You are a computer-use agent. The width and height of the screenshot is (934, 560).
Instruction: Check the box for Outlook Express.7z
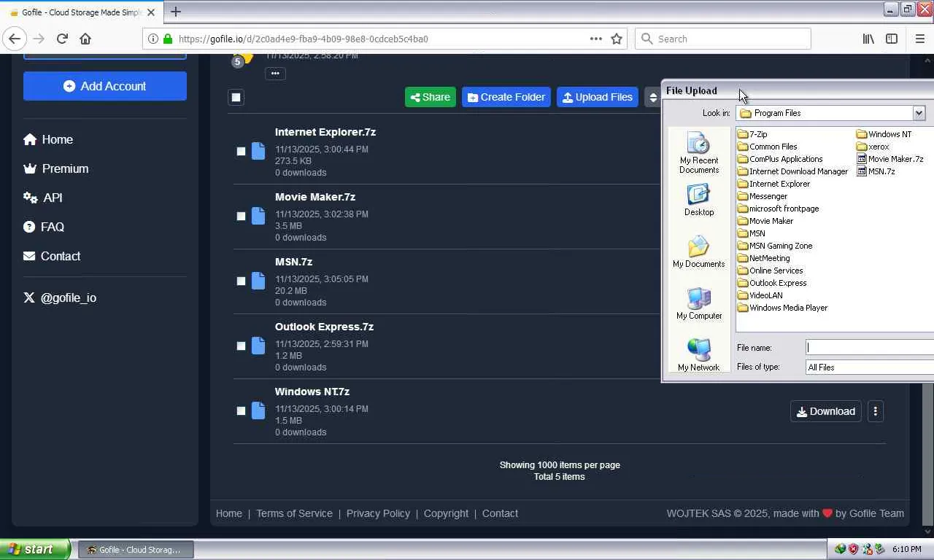coord(241,346)
